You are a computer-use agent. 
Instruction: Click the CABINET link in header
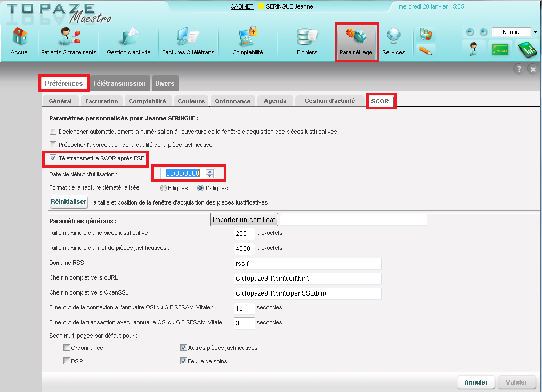[241, 6]
